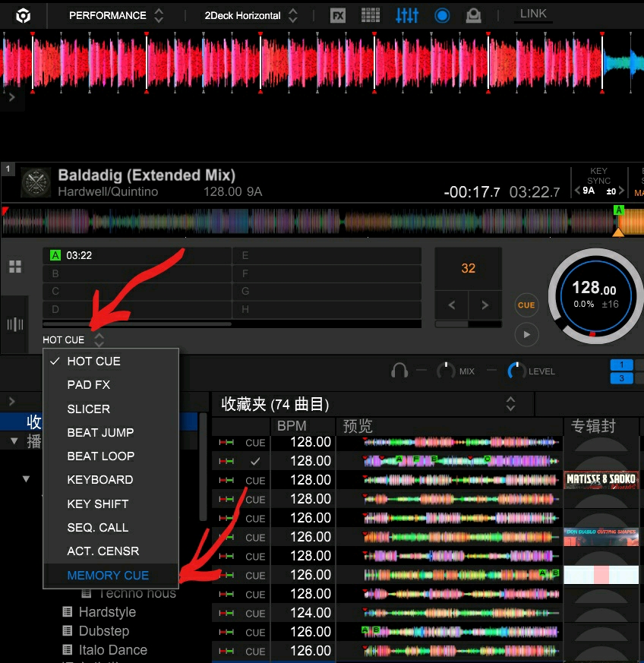The image size is (644, 663).
Task: Click the checkmark in the second track row
Action: point(255,461)
